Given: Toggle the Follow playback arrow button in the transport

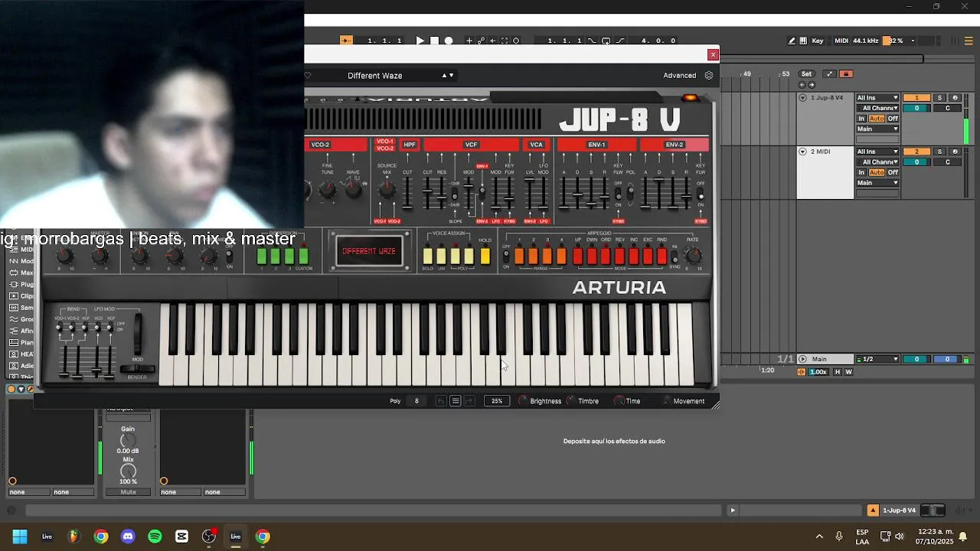Looking at the screenshot, I should point(346,41).
